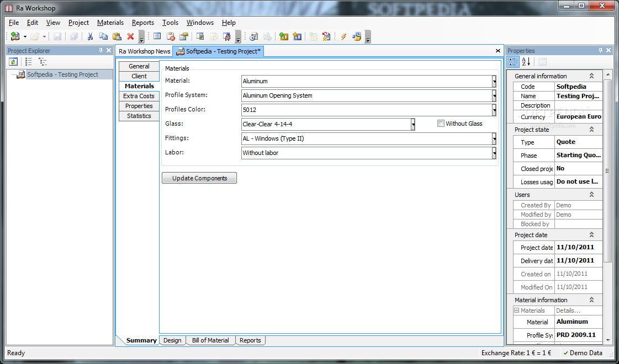Click the red printer window toolbar icon
This screenshot has width=619, height=364.
pos(227,37)
